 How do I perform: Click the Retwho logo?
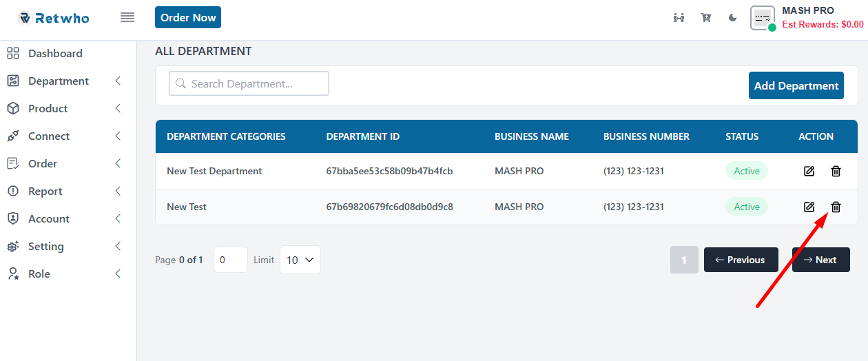tap(54, 18)
